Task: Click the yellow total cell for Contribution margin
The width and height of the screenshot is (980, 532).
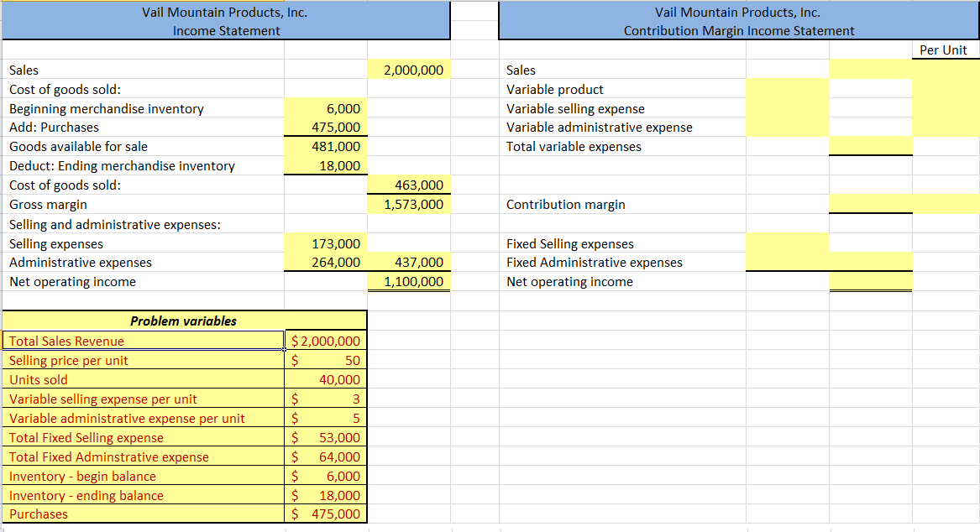Action: (871, 205)
